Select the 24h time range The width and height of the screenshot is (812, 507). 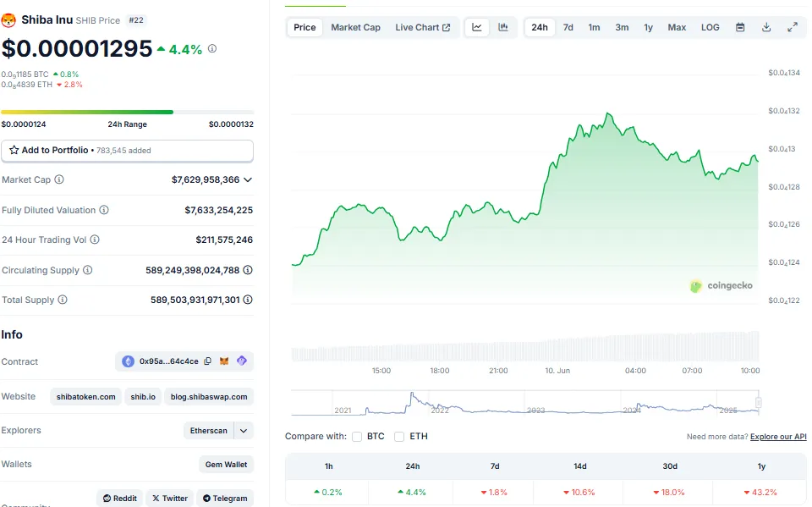pos(540,27)
